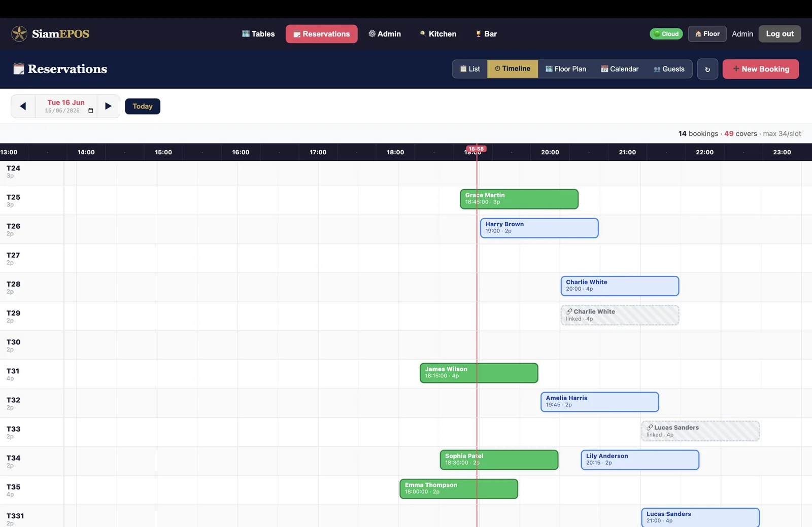This screenshot has height=527, width=812.
Task: Click the 14 bookings summary text
Action: click(698, 133)
